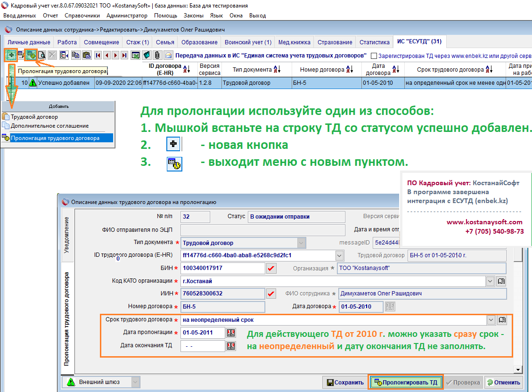This screenshot has width=532, height=392.
Task: Open the calendar for Дата пролонгации
Action: pyautogui.click(x=231, y=333)
